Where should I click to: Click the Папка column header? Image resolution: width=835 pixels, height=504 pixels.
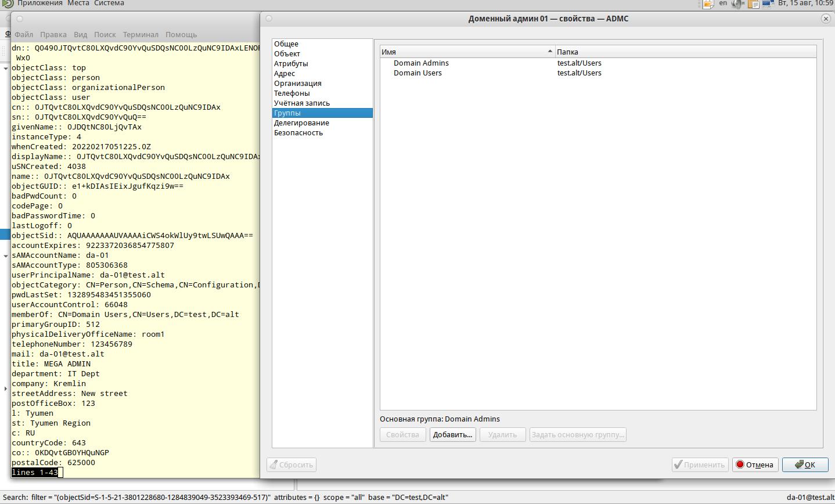(x=685, y=52)
